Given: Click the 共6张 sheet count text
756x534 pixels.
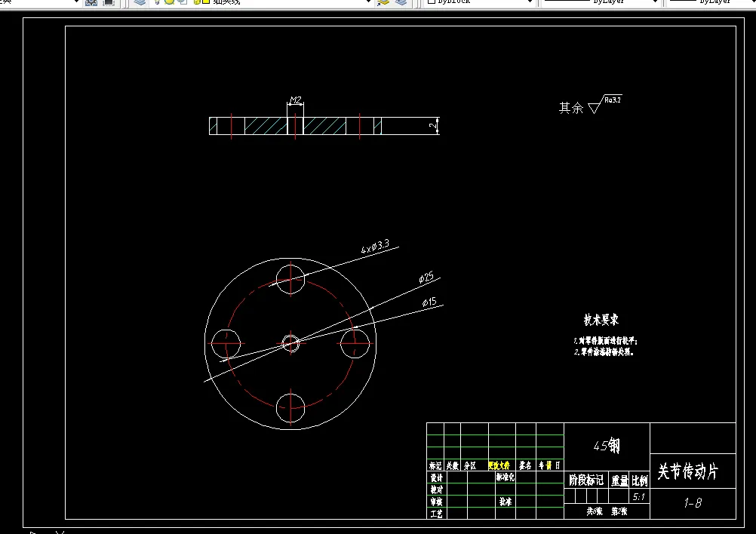Looking at the screenshot, I should tap(594, 511).
